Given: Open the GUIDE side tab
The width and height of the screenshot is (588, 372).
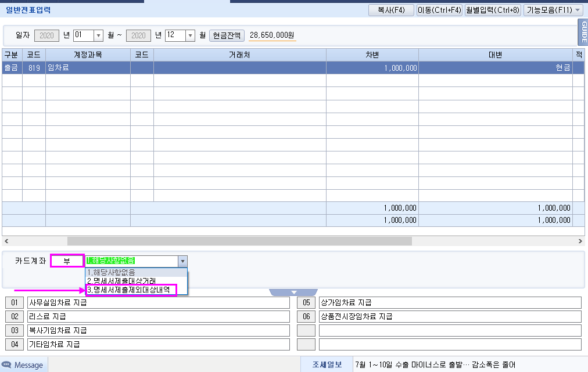Looking at the screenshot, I should [583, 32].
